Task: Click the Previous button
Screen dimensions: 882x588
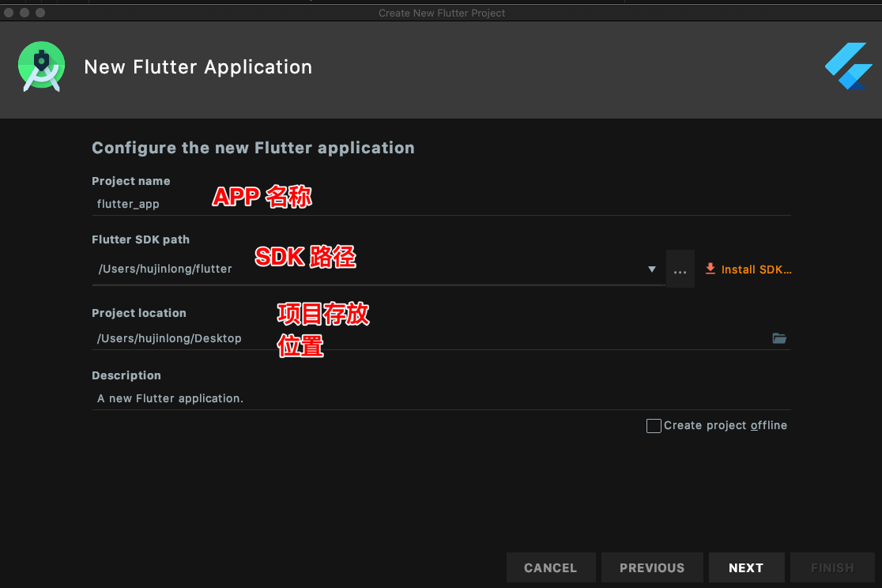Action: coord(652,567)
